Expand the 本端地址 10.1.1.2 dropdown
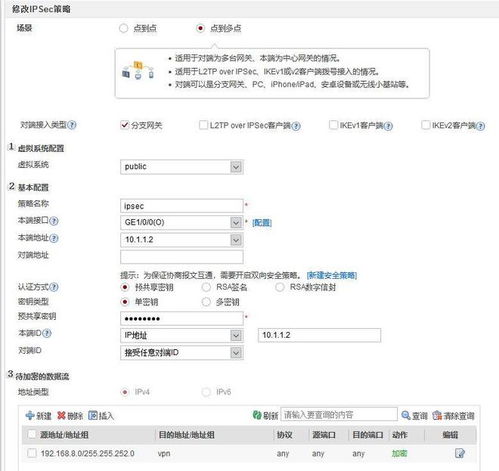The image size is (499, 471). [x=236, y=240]
